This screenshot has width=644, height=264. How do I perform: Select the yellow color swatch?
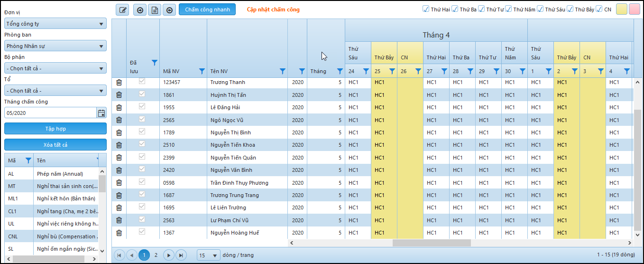pyautogui.click(x=621, y=9)
